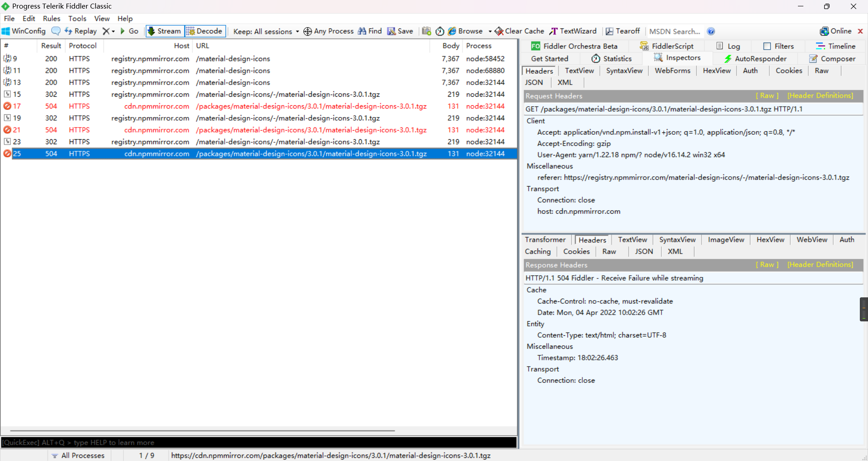Open the Filters tab

tap(778, 46)
